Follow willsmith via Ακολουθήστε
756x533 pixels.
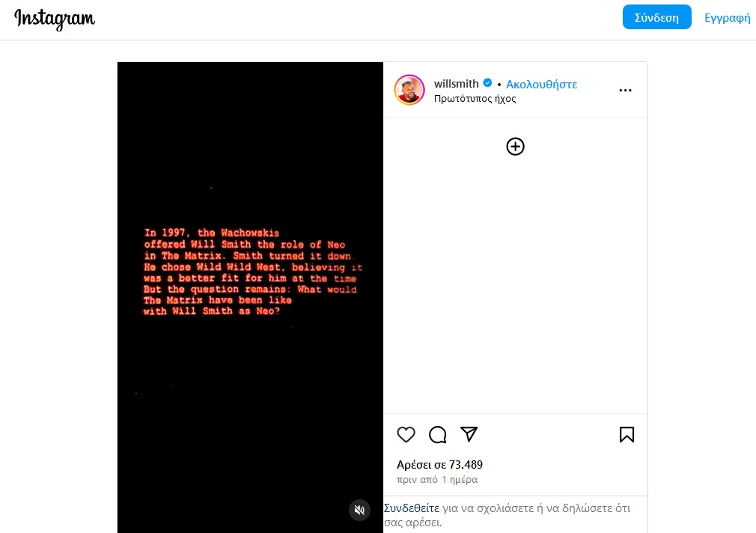541,84
